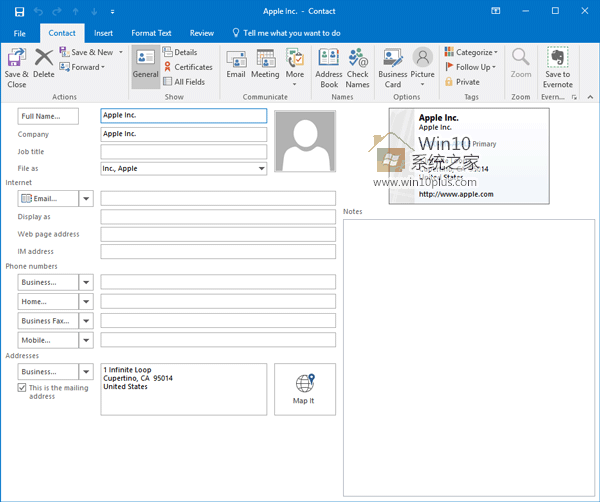Expand the File as combo box
The image size is (600, 502).
(261, 168)
